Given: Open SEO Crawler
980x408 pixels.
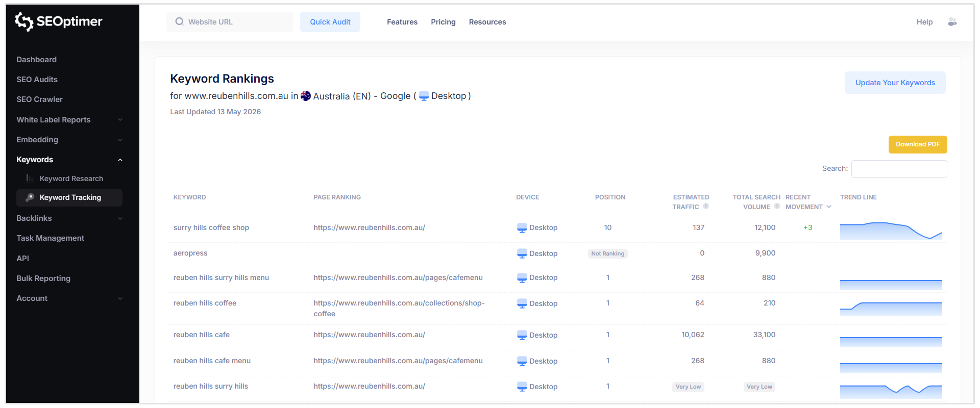Looking at the screenshot, I should (39, 99).
